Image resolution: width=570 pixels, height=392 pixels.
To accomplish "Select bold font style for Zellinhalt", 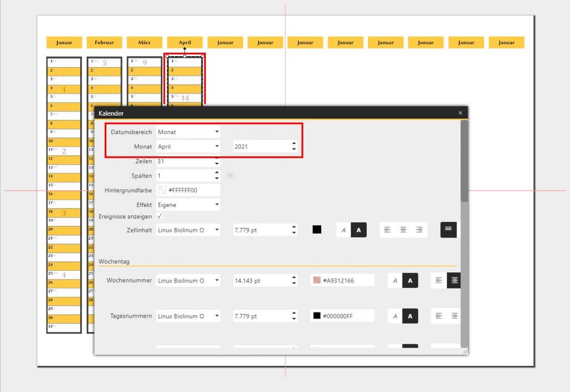I will point(359,230).
